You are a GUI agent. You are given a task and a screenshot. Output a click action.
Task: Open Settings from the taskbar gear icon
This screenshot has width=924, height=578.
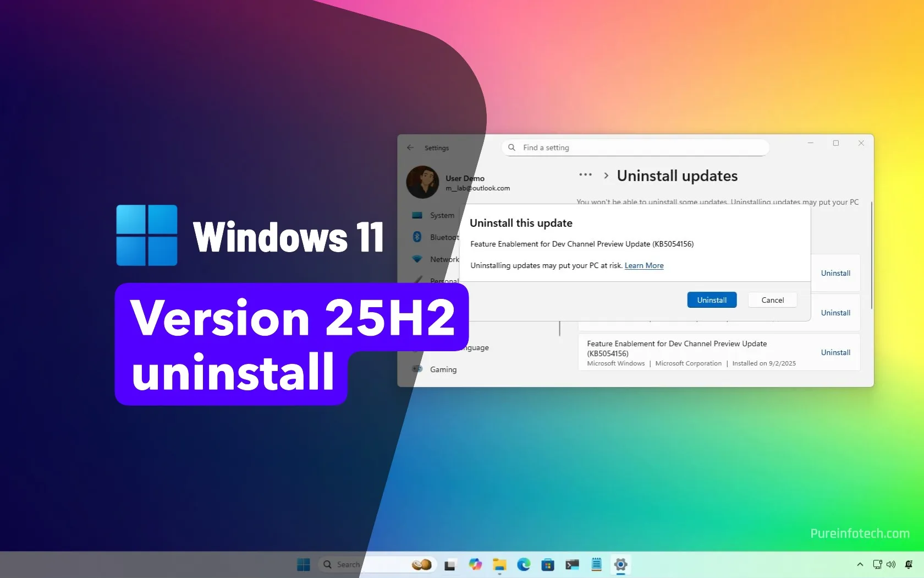tap(619, 564)
